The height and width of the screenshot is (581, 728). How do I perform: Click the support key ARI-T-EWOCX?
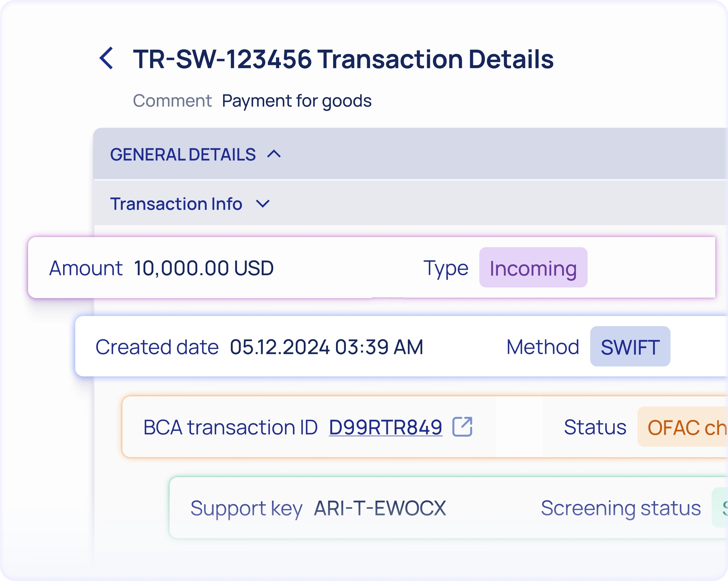(380, 508)
